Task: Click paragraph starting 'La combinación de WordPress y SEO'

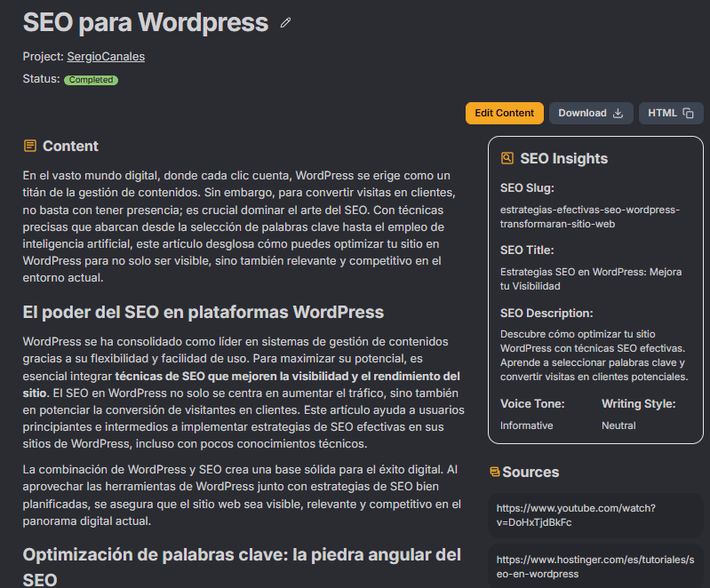Action: tap(242, 496)
